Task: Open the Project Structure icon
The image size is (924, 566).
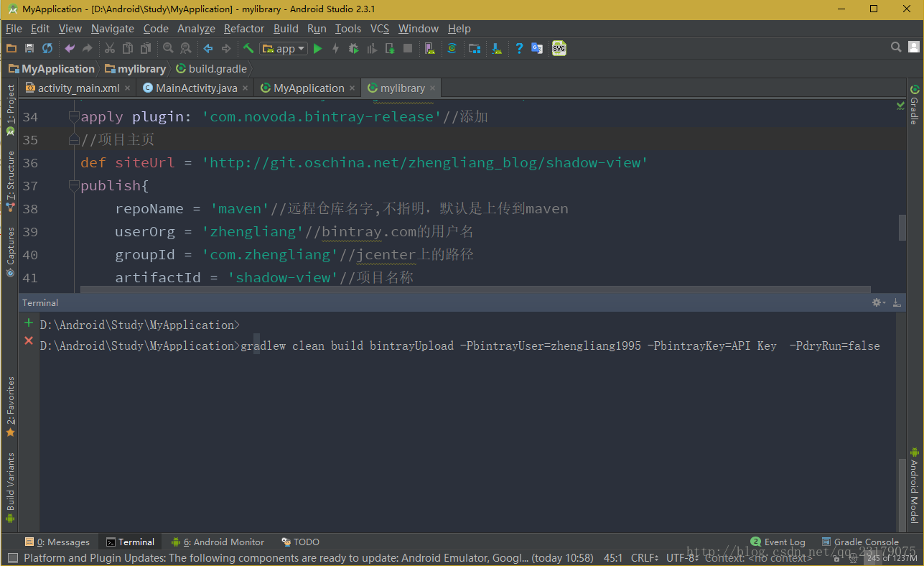Action: coord(474,48)
